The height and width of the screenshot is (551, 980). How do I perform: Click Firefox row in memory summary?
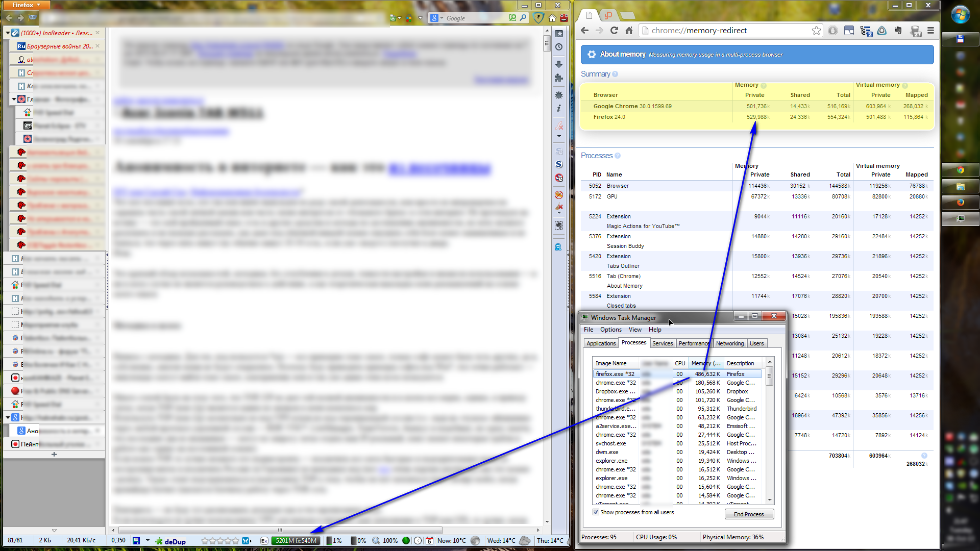tap(757, 117)
